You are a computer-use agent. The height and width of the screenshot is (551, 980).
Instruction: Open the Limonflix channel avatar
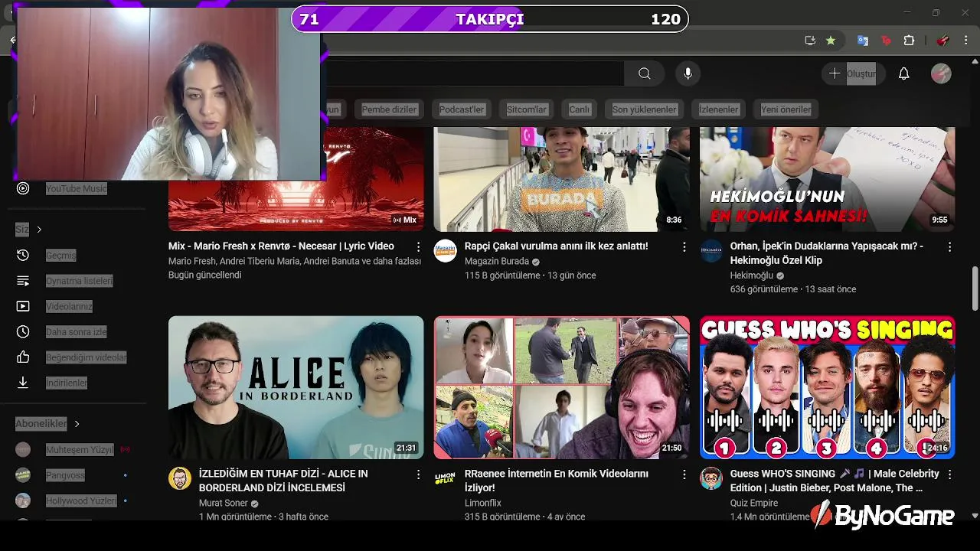pos(446,478)
